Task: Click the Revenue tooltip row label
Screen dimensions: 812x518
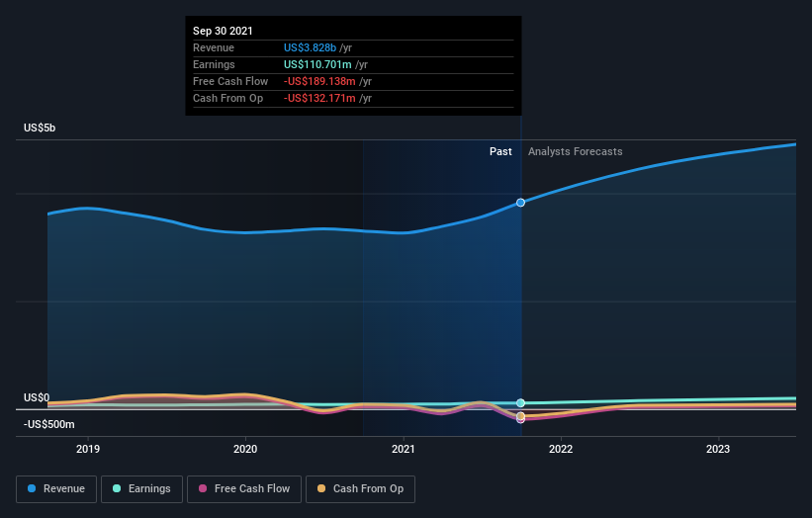Action: (214, 47)
